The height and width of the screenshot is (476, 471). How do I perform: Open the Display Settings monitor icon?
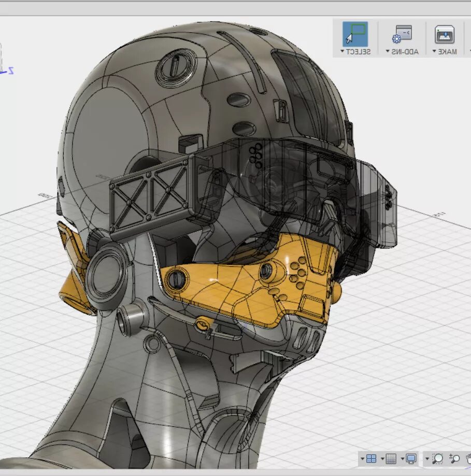point(411,458)
